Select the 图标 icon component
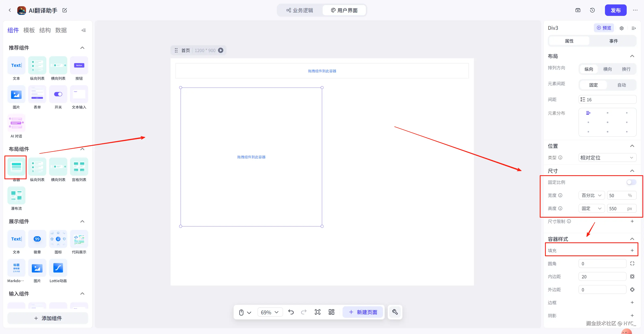644x334 pixels. pos(58,242)
